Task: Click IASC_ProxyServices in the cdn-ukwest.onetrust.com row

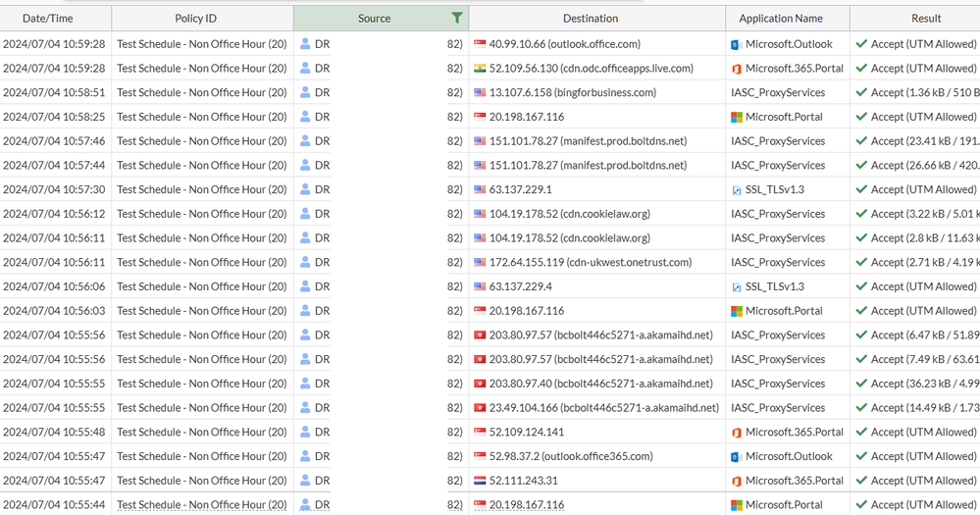Action: 778,263
